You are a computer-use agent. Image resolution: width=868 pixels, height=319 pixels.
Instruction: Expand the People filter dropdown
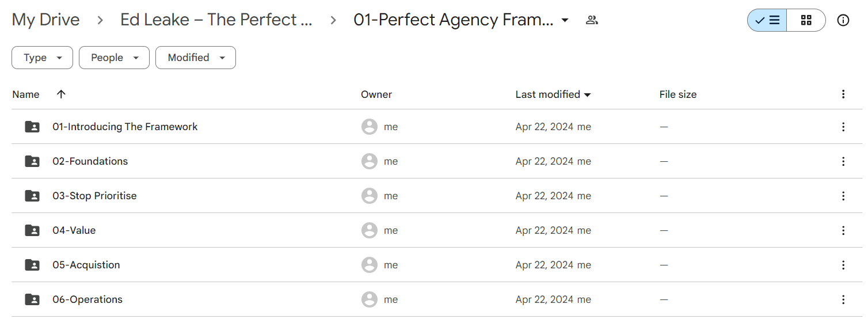(x=114, y=58)
